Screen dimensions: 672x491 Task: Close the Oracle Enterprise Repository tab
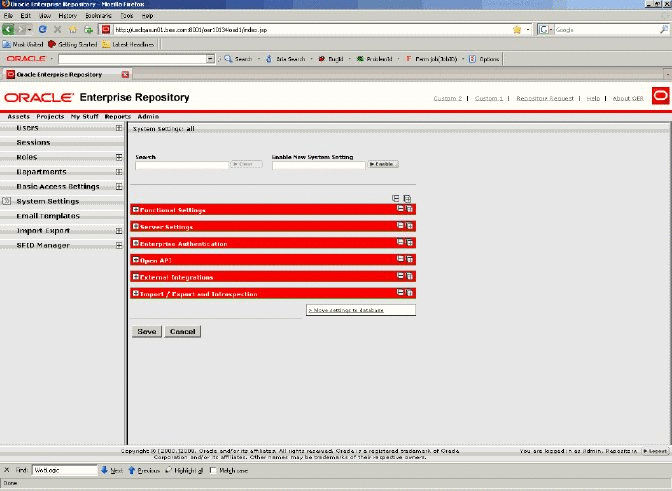(x=125, y=75)
